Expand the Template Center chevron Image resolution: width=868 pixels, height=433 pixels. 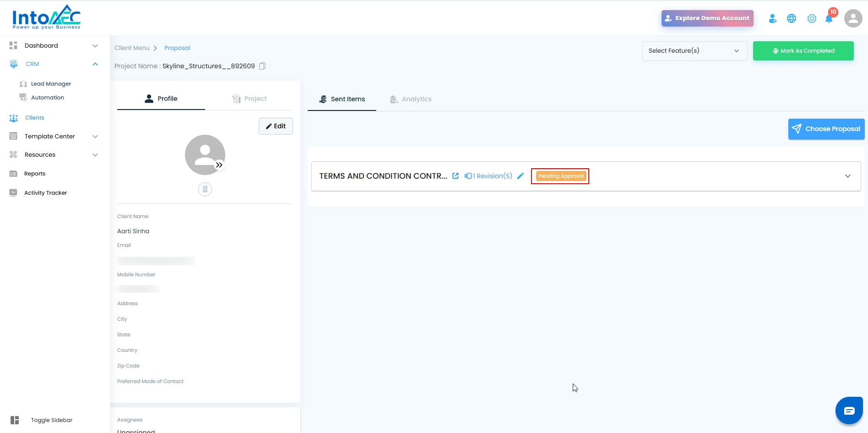[95, 137]
